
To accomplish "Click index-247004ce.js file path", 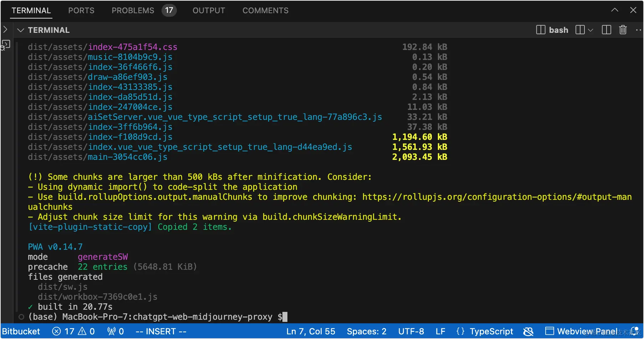I will [x=100, y=107].
